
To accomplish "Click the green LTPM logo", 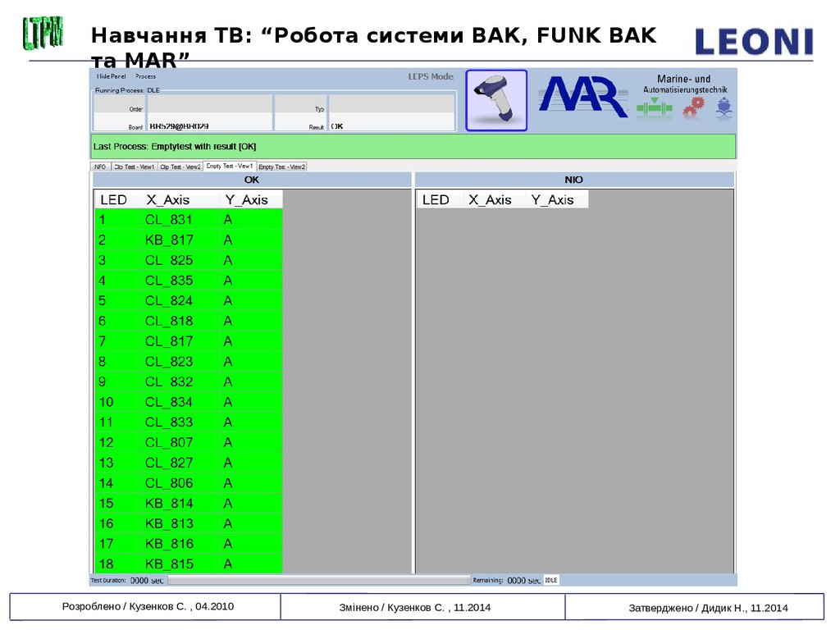I will [x=42, y=33].
